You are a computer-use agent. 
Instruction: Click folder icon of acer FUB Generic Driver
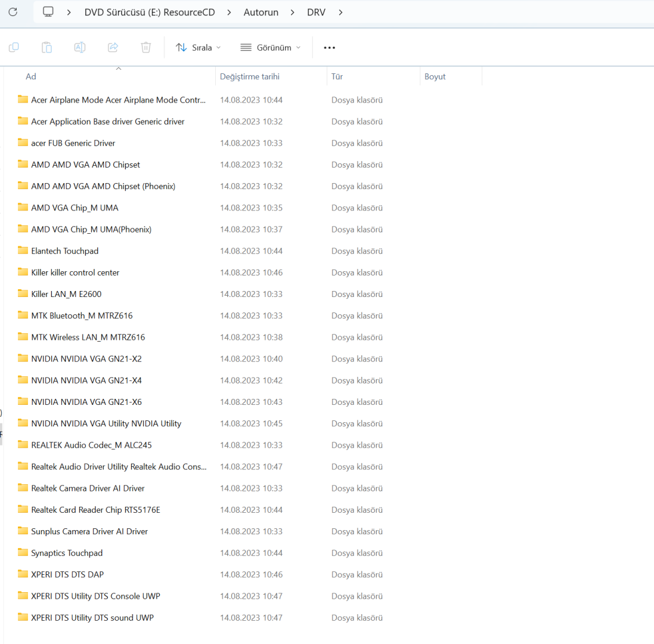pyautogui.click(x=23, y=143)
